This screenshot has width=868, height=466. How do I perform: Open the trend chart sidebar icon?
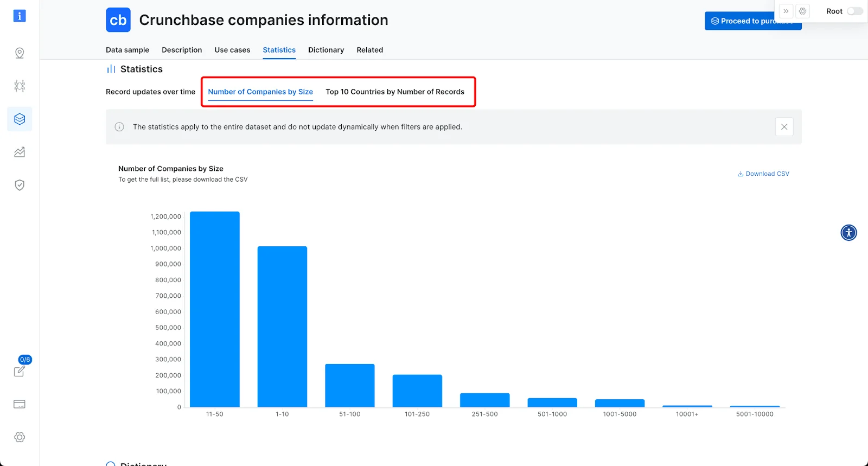(20, 152)
